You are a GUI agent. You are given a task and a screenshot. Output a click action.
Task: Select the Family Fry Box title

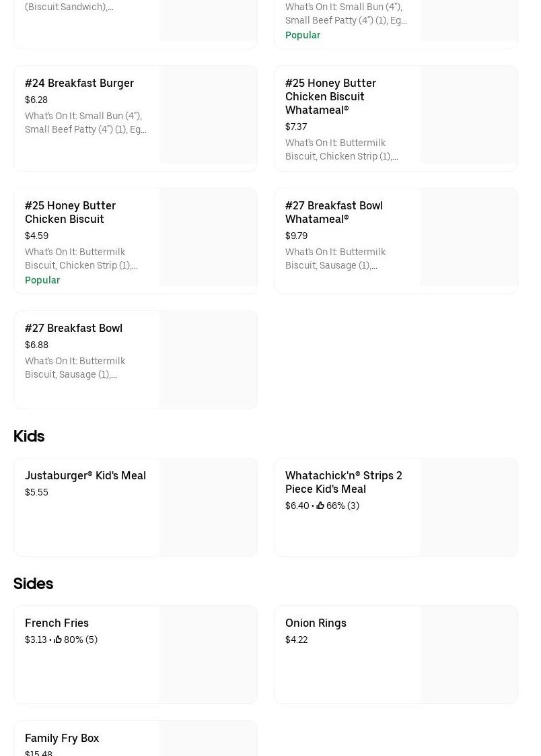(62, 738)
